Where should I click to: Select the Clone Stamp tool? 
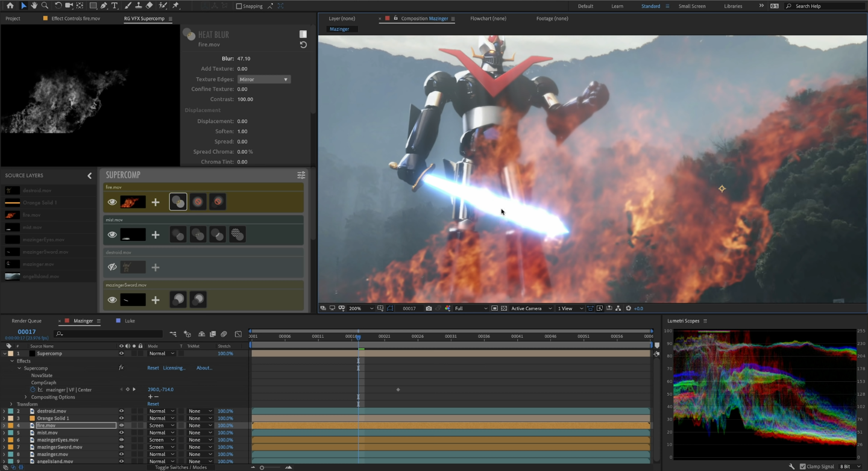point(139,5)
